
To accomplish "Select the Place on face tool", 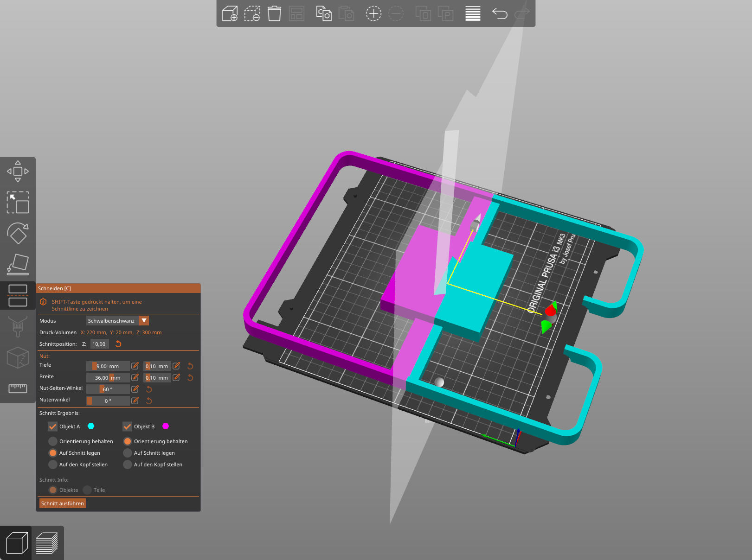I will 18,264.
